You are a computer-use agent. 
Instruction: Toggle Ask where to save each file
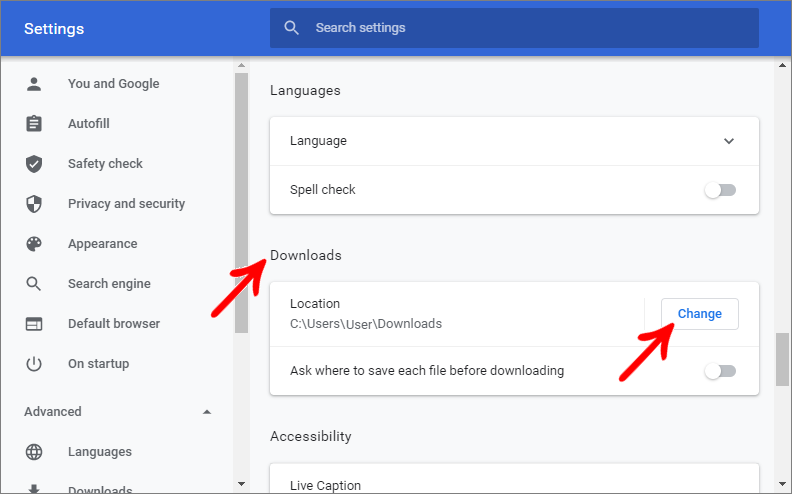pyautogui.click(x=720, y=371)
